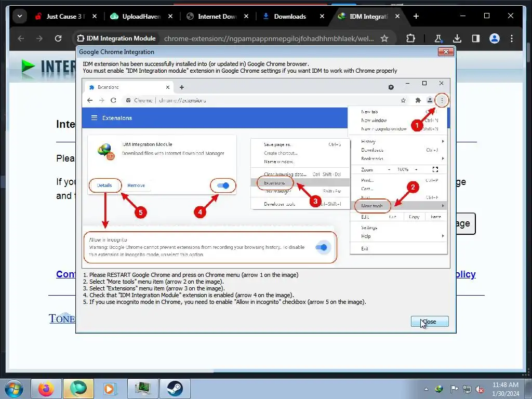
Task: Click the muted volume tray icon
Action: [x=480, y=389]
